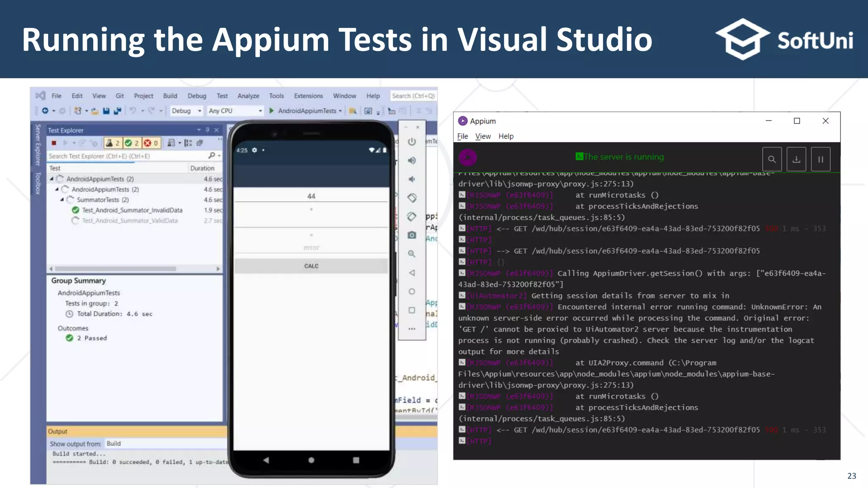
Task: Click the emulator zoom magnifier icon
Action: point(412,254)
